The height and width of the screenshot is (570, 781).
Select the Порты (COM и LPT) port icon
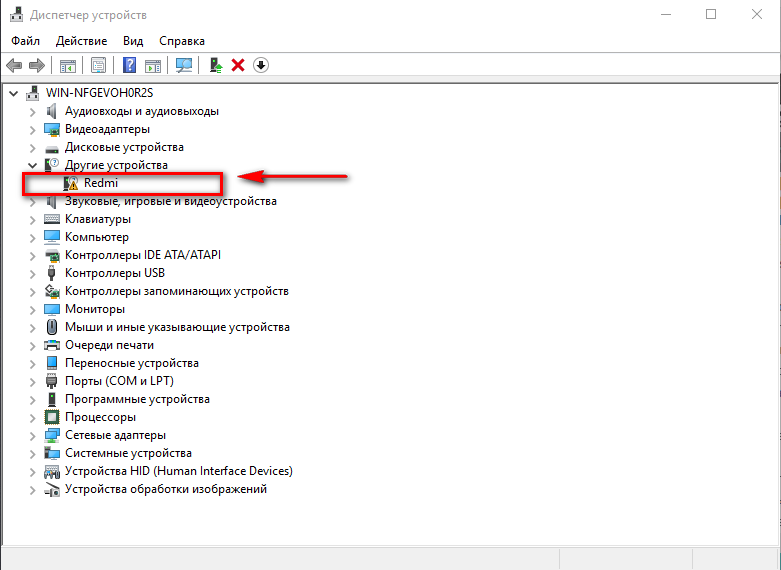tap(52, 381)
